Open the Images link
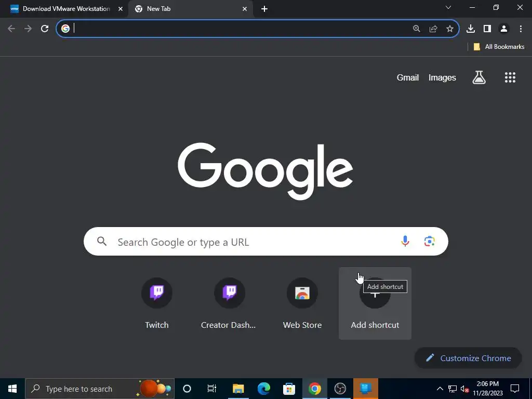 coord(442,78)
